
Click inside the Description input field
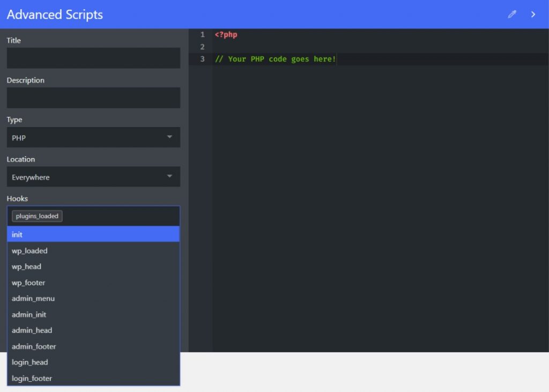(93, 98)
